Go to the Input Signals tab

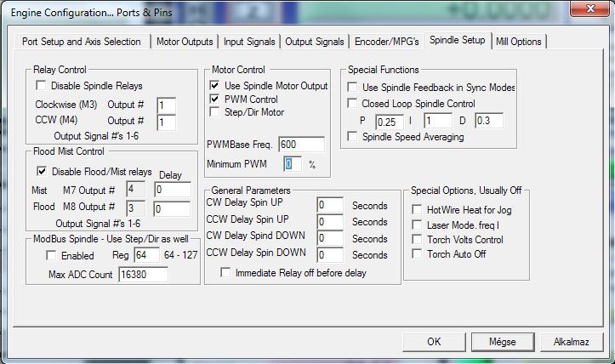249,41
